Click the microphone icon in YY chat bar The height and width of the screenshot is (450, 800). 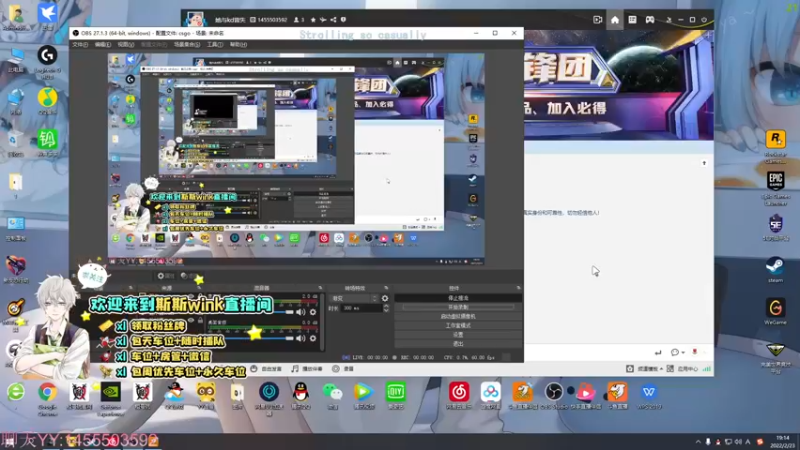pos(694,352)
